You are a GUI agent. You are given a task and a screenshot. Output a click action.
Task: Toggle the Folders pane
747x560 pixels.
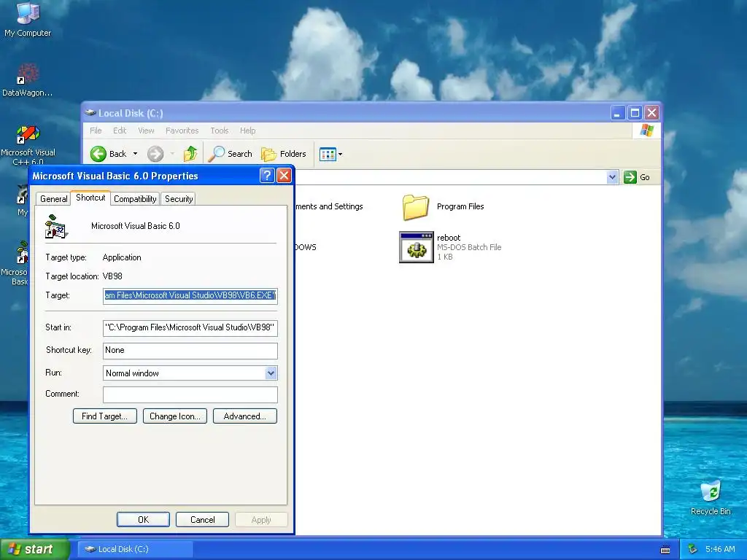click(284, 154)
